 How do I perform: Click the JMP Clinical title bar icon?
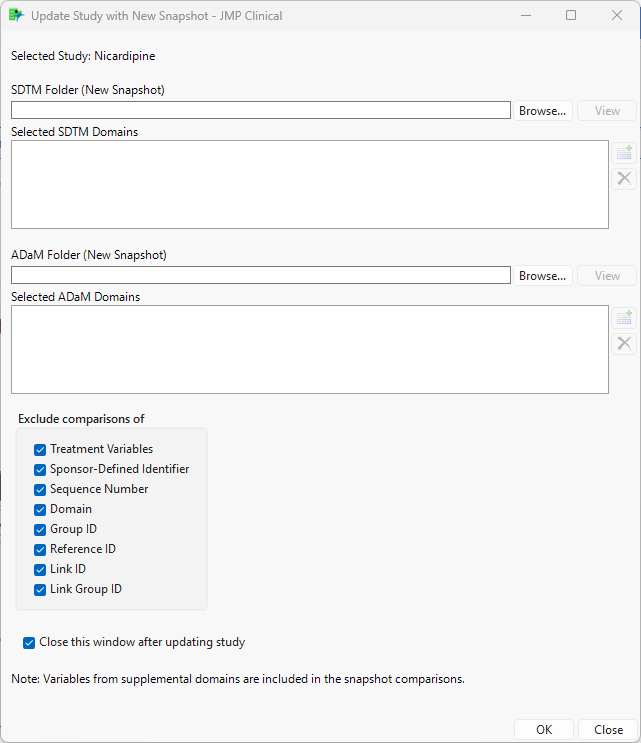(16, 16)
